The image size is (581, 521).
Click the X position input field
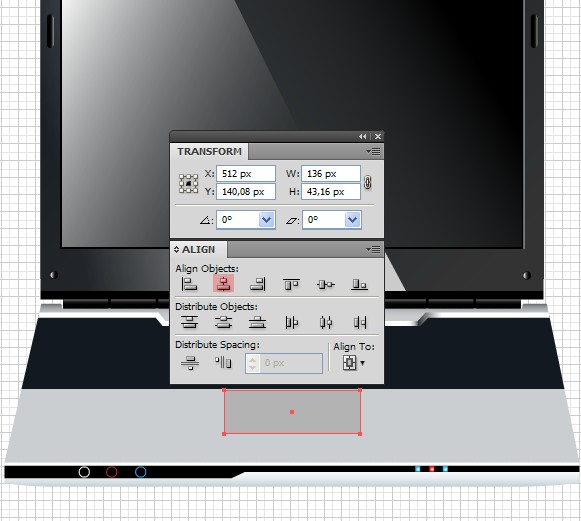(246, 173)
